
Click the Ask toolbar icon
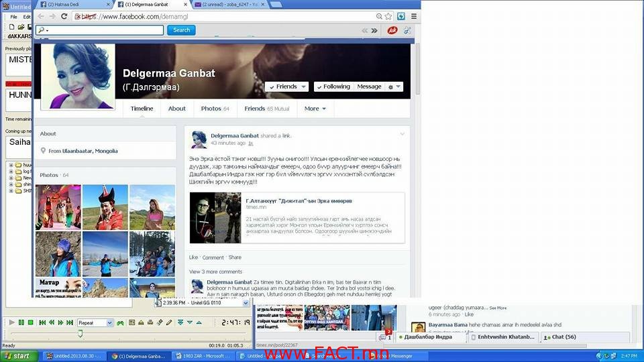(x=393, y=30)
